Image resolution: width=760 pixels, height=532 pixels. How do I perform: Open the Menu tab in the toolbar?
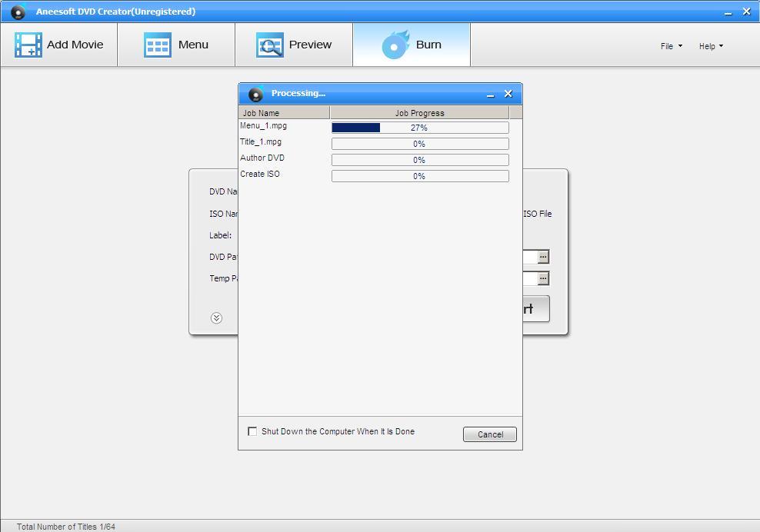(x=176, y=45)
